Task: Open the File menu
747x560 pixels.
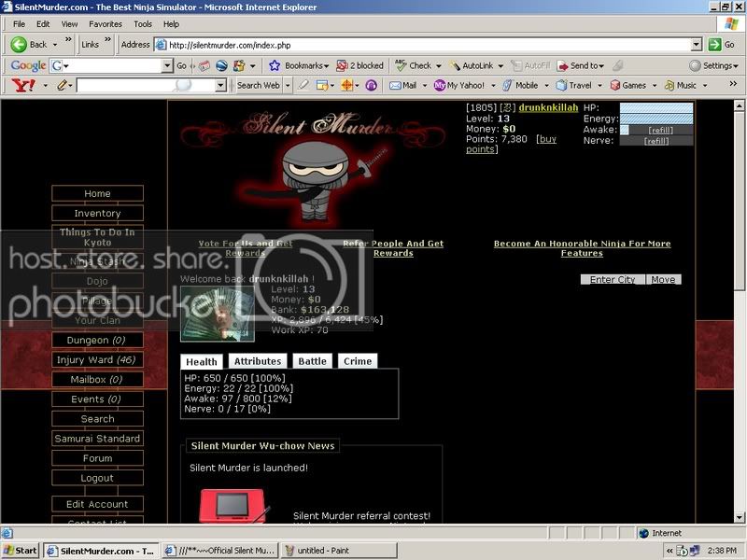Action: click(19, 24)
